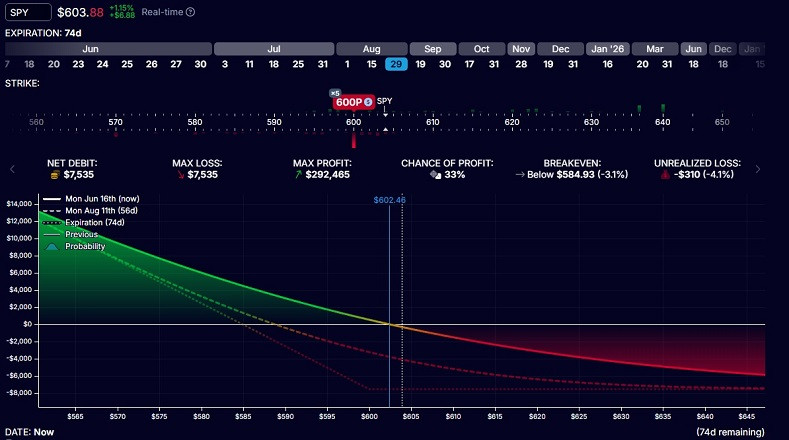Click the coin icon under Net Debit
Image resolution: width=789 pixels, height=440 pixels.
[55, 175]
